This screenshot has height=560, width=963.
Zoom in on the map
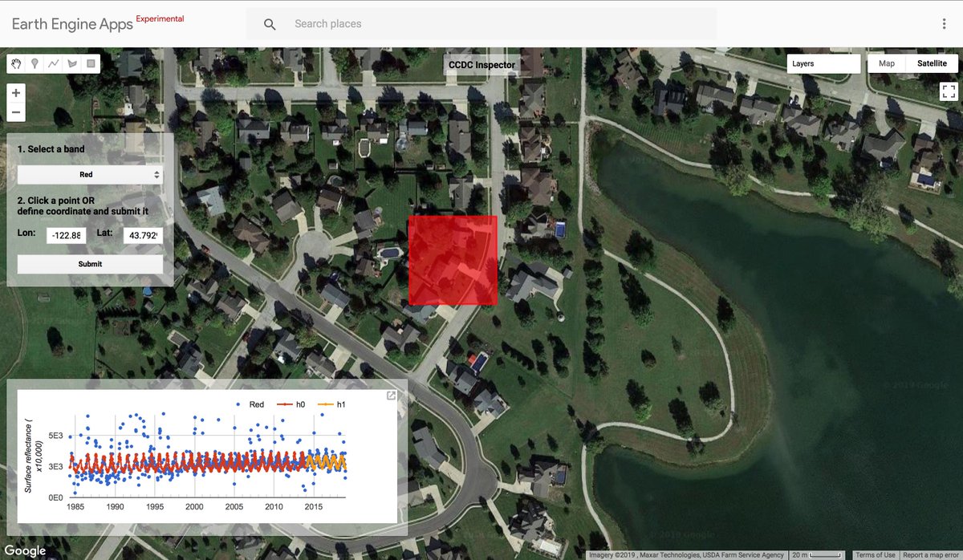click(16, 93)
